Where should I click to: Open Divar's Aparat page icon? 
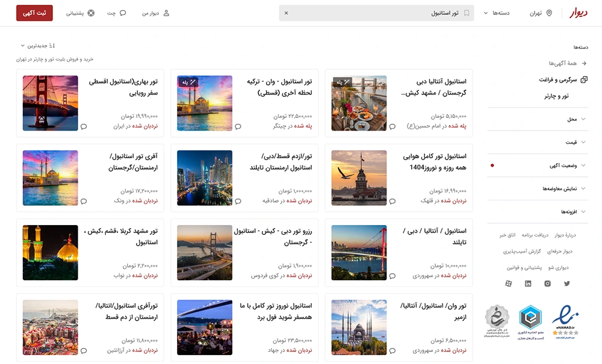508,283
